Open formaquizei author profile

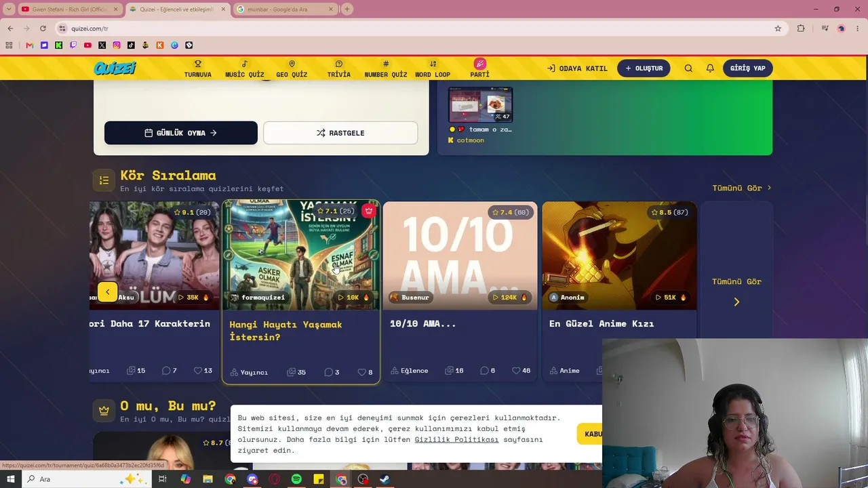tap(258, 298)
